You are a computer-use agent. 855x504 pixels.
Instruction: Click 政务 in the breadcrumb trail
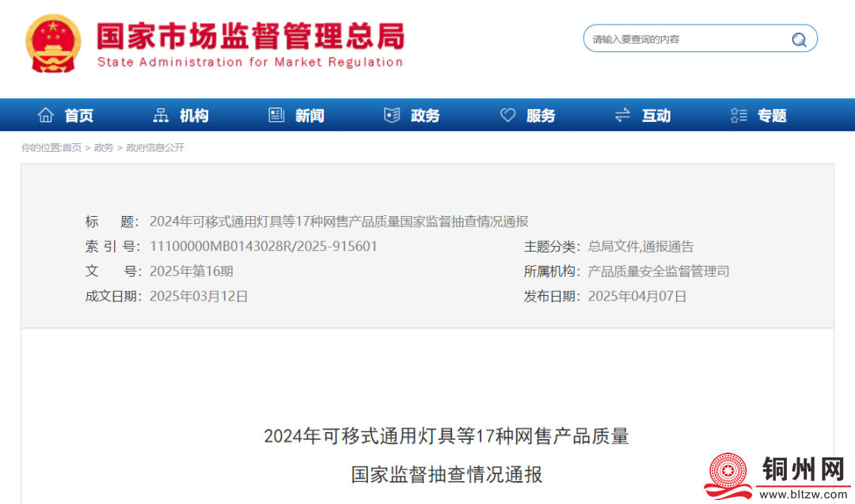pos(104,148)
